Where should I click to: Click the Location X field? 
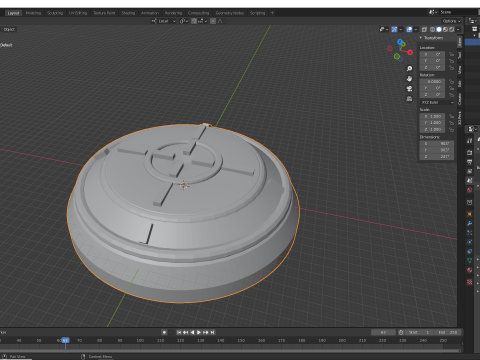pyautogui.click(x=432, y=54)
